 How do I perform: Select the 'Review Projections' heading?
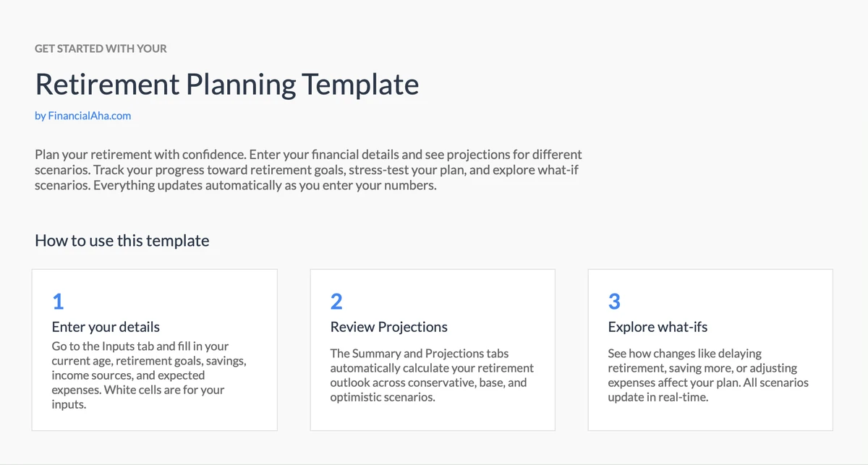(388, 327)
